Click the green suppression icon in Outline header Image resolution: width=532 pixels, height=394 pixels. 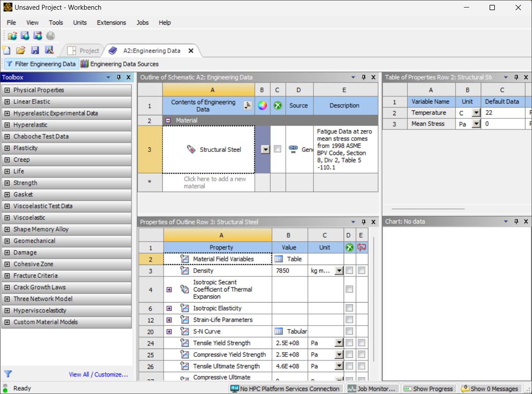[278, 106]
